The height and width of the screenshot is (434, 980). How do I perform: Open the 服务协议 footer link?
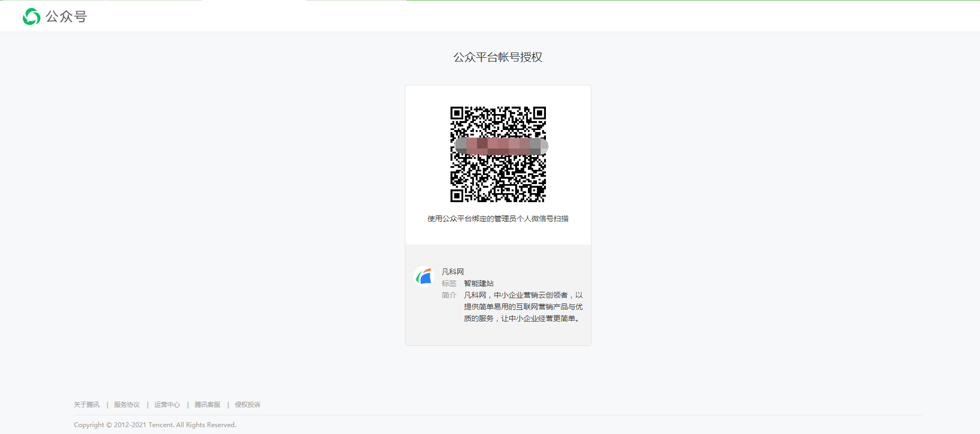click(x=127, y=405)
